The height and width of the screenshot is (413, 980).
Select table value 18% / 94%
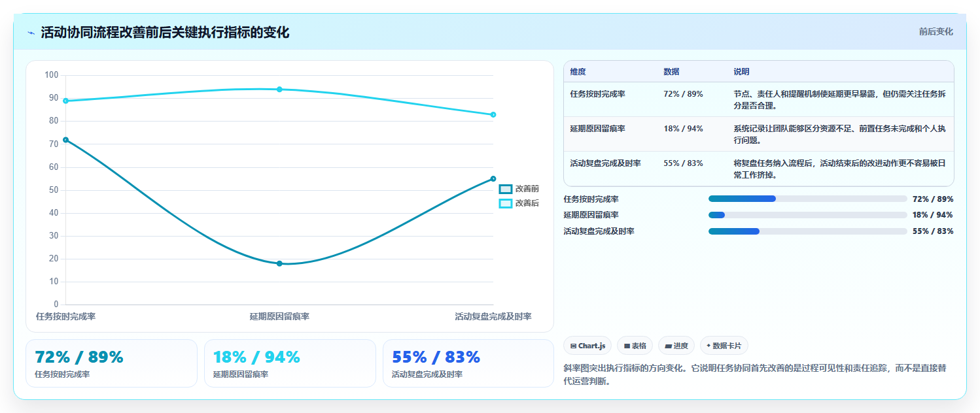pos(683,129)
